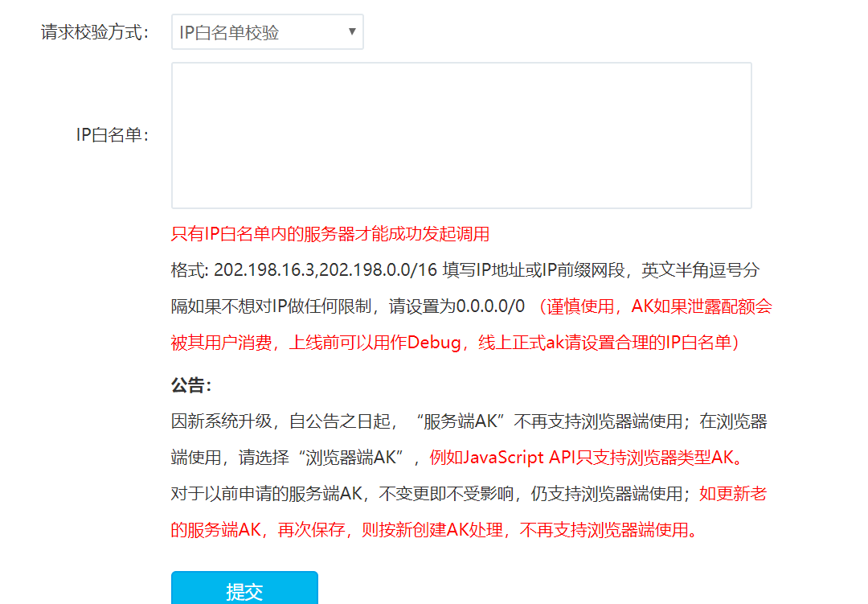Click the red line 的服务端AK，再次保存
This screenshot has width=868, height=604.
pos(434,530)
